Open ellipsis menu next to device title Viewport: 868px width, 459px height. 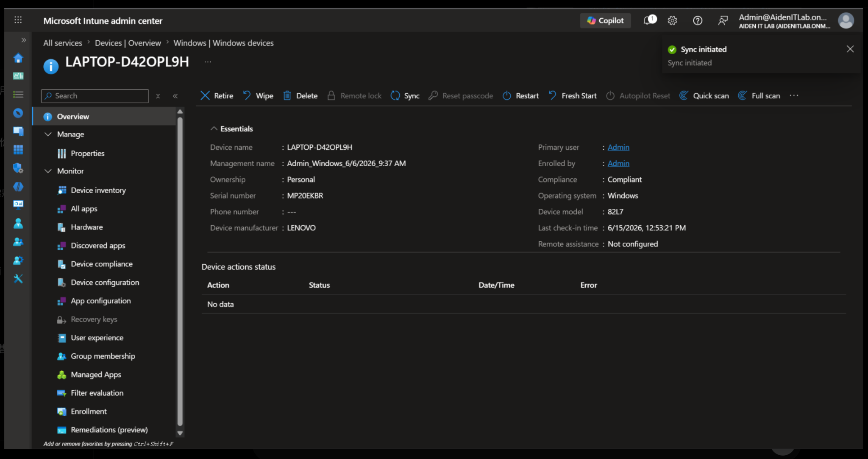point(208,62)
